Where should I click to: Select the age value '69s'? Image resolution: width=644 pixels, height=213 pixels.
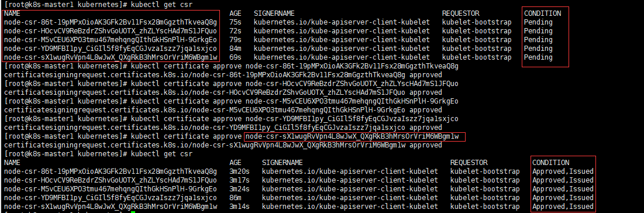235,57
